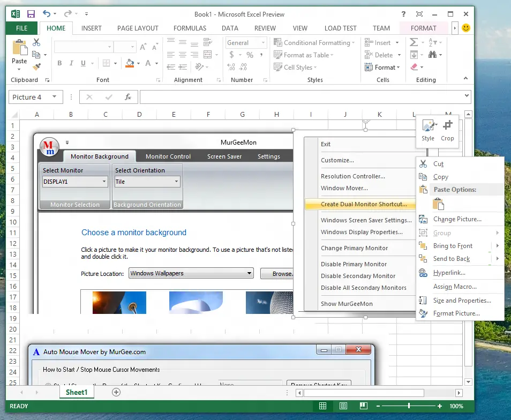Open the Windows Wallpapers picture location dropdown
This screenshot has height=420, width=511.
191,274
